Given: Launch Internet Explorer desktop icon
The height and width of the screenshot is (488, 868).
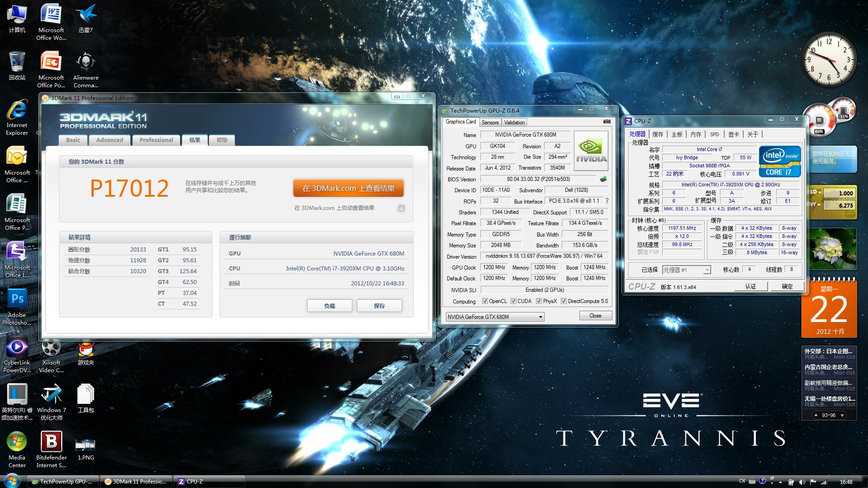Looking at the screenshot, I should (x=17, y=117).
